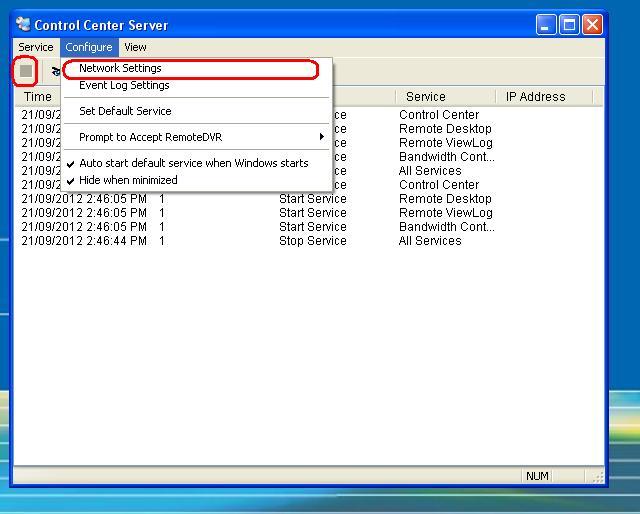Click the 2:46:05 PM timestamp of Remote Desktop row
Screen dimensions: 640x514
click(x=84, y=199)
